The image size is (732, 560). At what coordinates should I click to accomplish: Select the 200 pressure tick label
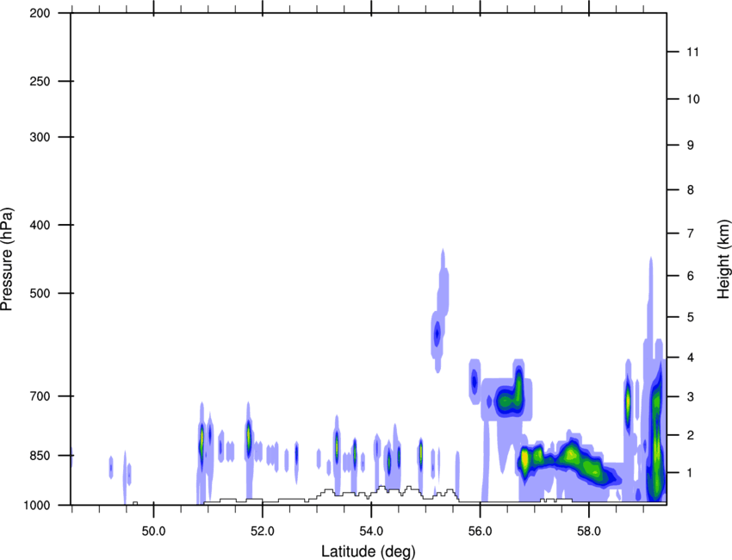coord(40,13)
